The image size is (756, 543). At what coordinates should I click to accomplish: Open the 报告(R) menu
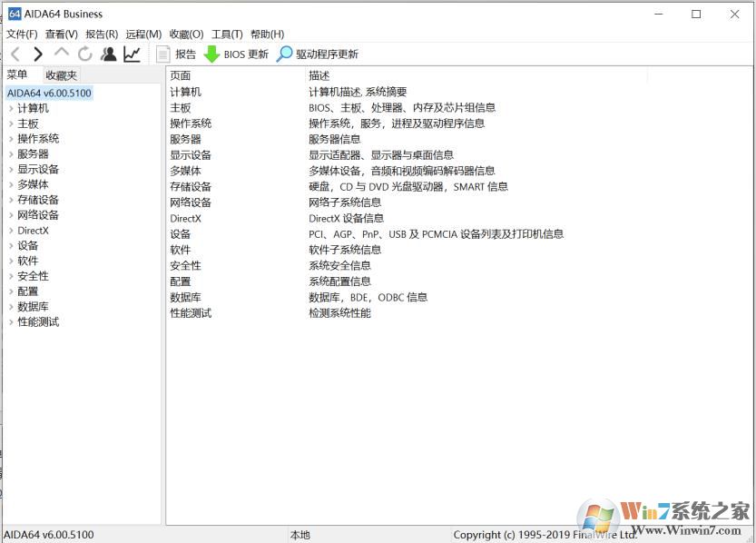102,35
